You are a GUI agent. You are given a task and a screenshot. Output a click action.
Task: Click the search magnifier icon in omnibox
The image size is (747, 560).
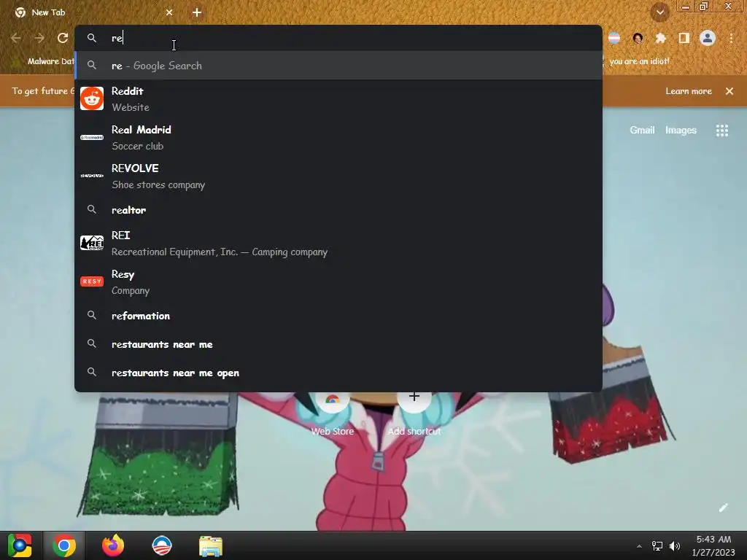(x=92, y=38)
